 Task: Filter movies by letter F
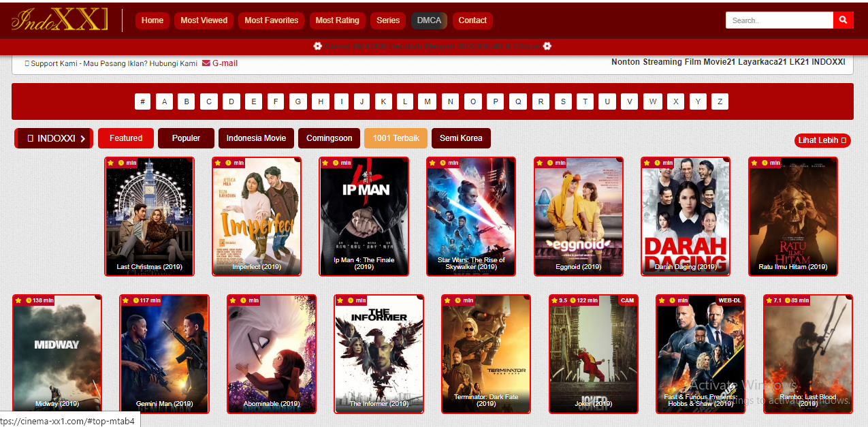276,102
